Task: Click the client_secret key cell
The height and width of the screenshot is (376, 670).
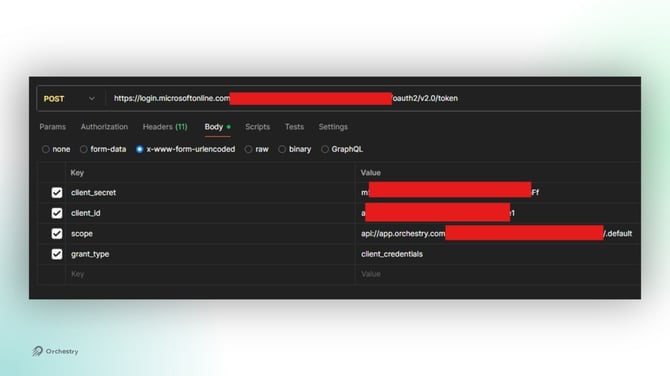Action: [x=210, y=193]
